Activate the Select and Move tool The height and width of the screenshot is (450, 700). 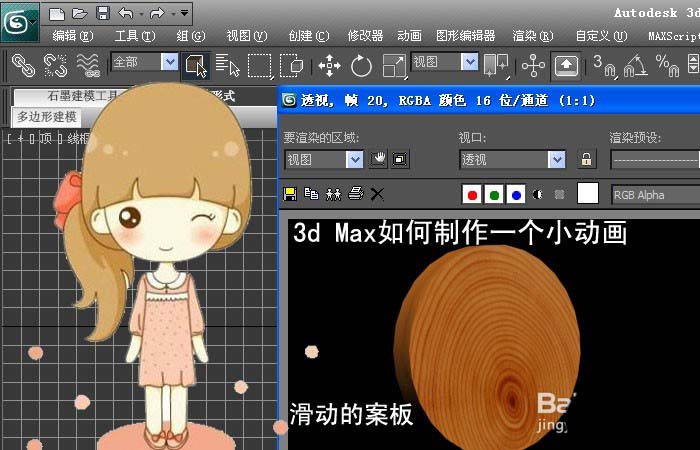(x=329, y=66)
